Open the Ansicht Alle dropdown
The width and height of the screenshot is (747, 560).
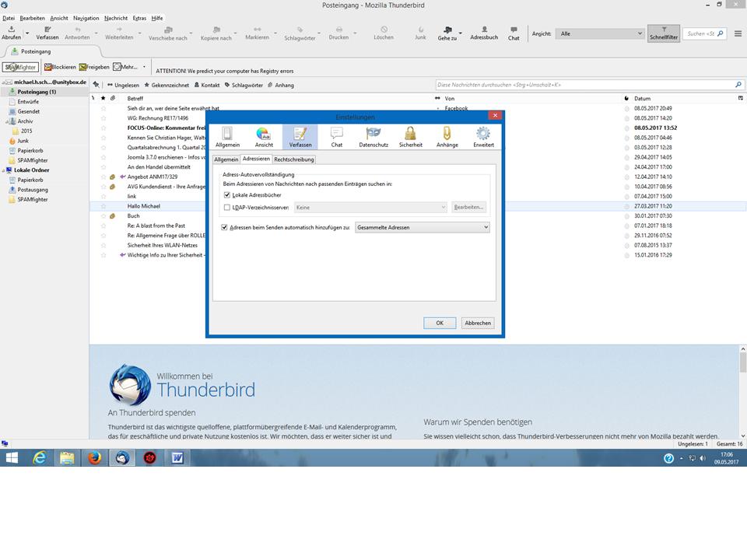tap(600, 33)
